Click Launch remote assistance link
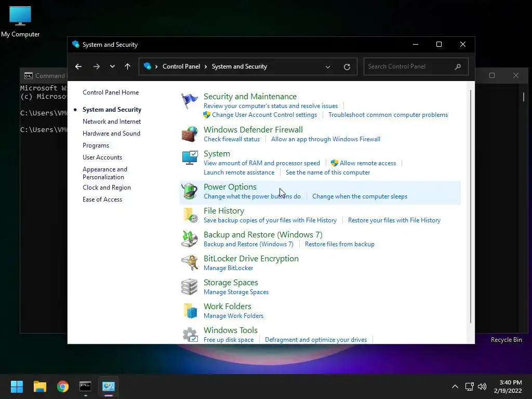This screenshot has width=532, height=399. [x=239, y=172]
